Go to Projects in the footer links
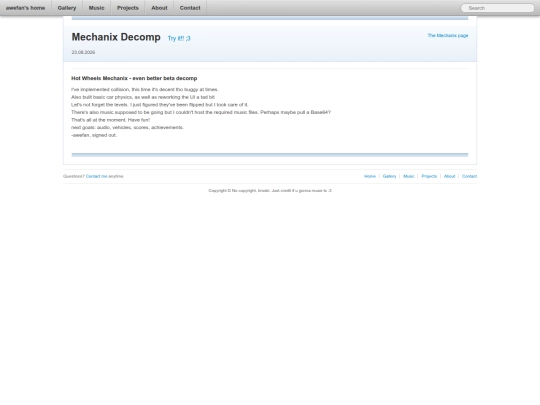540x405 pixels. [x=429, y=176]
